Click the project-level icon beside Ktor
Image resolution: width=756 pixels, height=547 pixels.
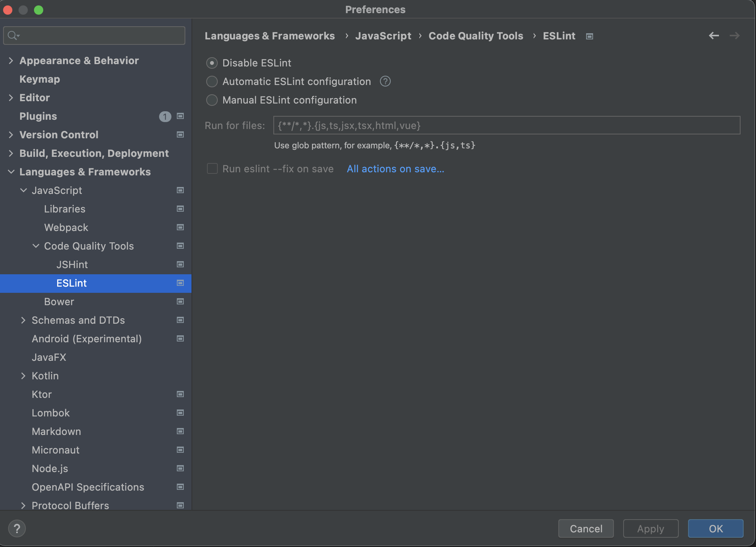coord(180,394)
